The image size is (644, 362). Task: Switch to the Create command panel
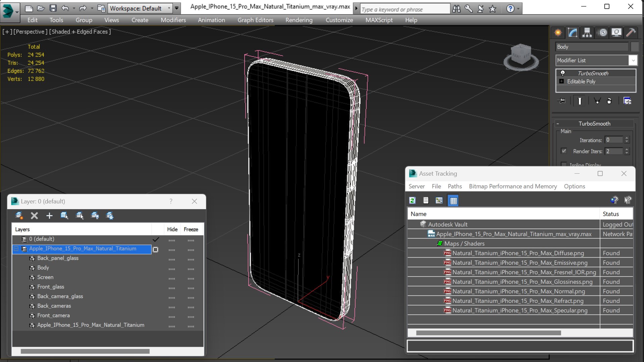(558, 33)
